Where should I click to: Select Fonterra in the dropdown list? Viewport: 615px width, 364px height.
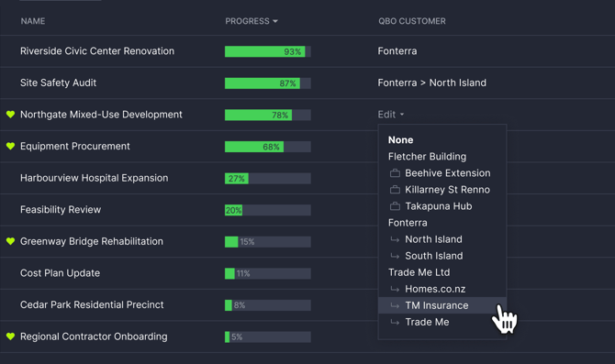click(408, 223)
